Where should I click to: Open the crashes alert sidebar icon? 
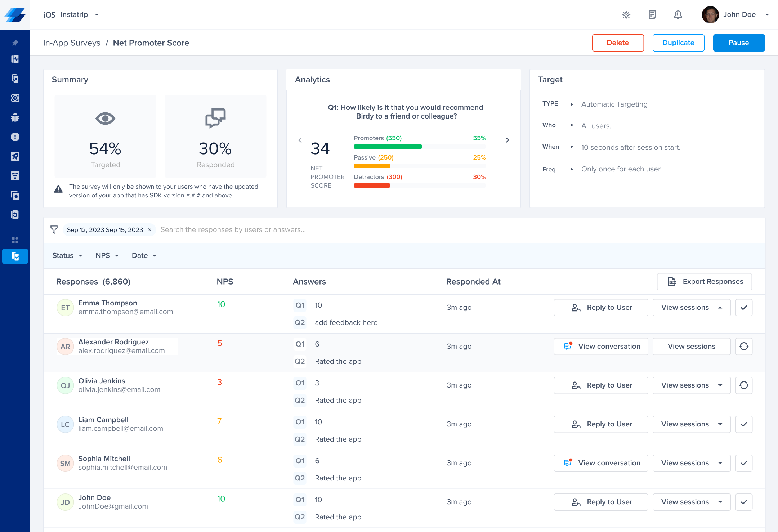(x=15, y=137)
